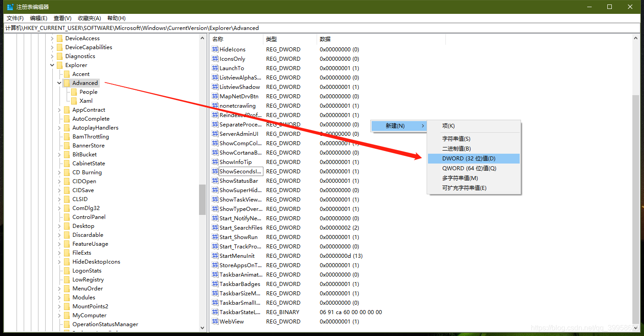Image resolution: width=644 pixels, height=336 pixels.
Task: Click the TaskbarBadges value icon
Action: pos(215,284)
